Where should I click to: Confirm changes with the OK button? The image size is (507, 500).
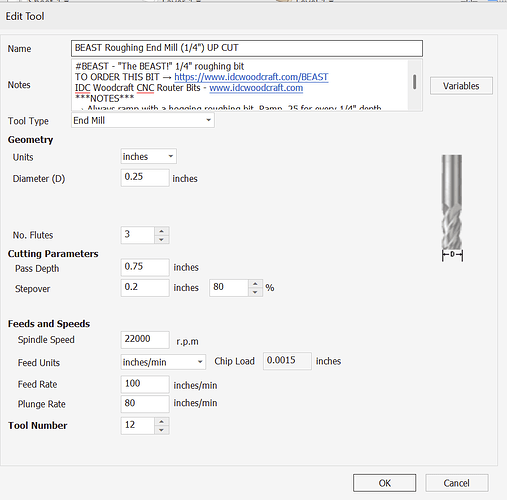click(x=385, y=483)
